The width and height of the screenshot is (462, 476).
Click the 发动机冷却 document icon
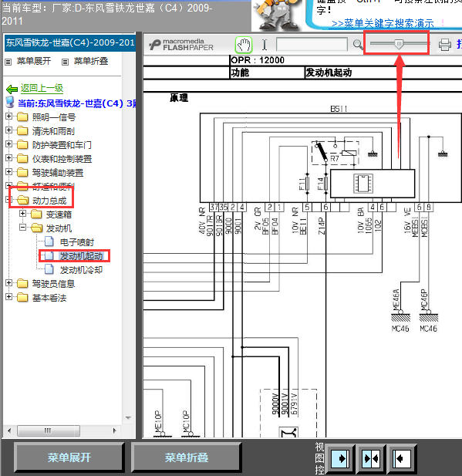[x=49, y=269]
